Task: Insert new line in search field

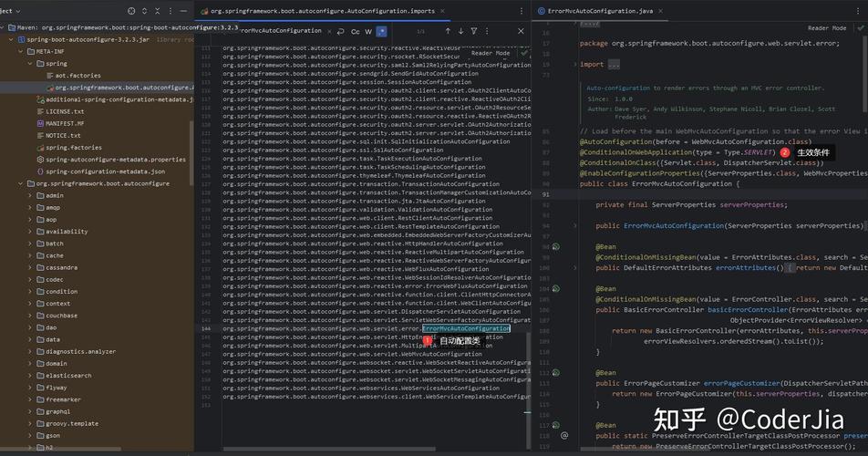Action: click(340, 32)
